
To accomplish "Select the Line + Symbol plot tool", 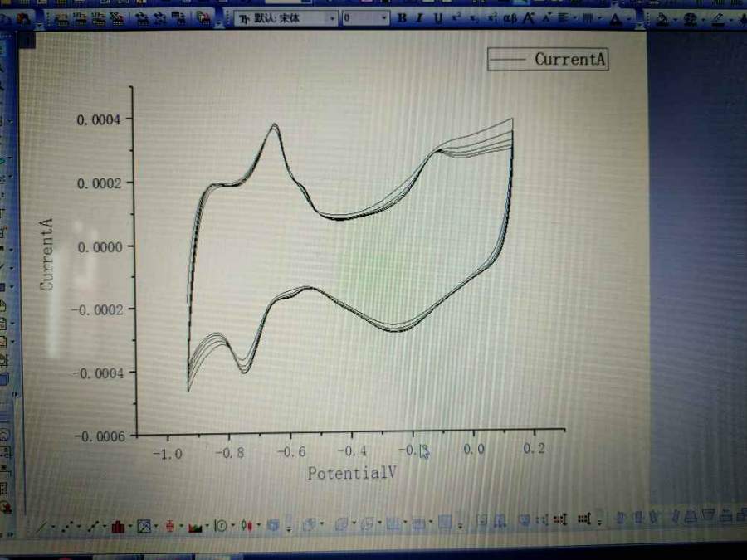I will click(93, 526).
